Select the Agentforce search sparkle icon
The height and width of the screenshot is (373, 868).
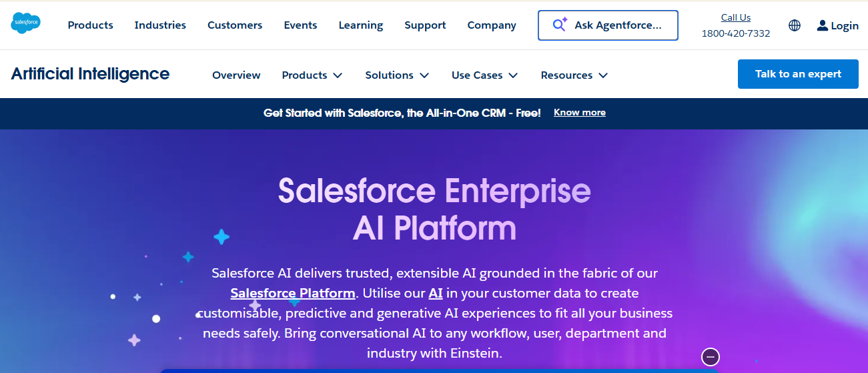[x=559, y=25]
